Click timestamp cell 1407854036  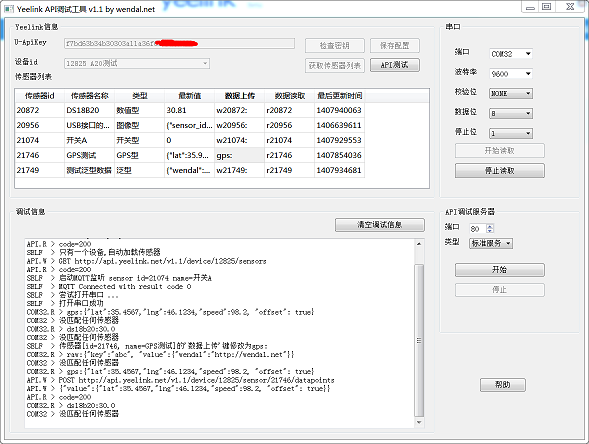340,155
